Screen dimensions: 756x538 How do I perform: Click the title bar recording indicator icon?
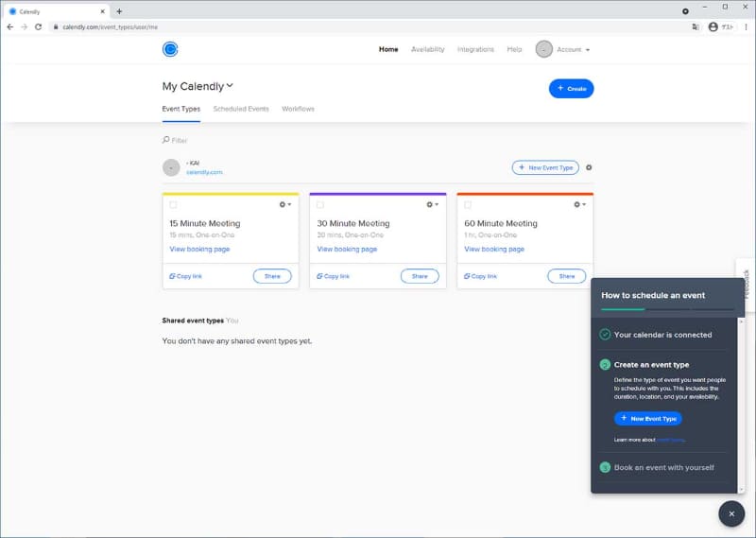[x=685, y=11]
